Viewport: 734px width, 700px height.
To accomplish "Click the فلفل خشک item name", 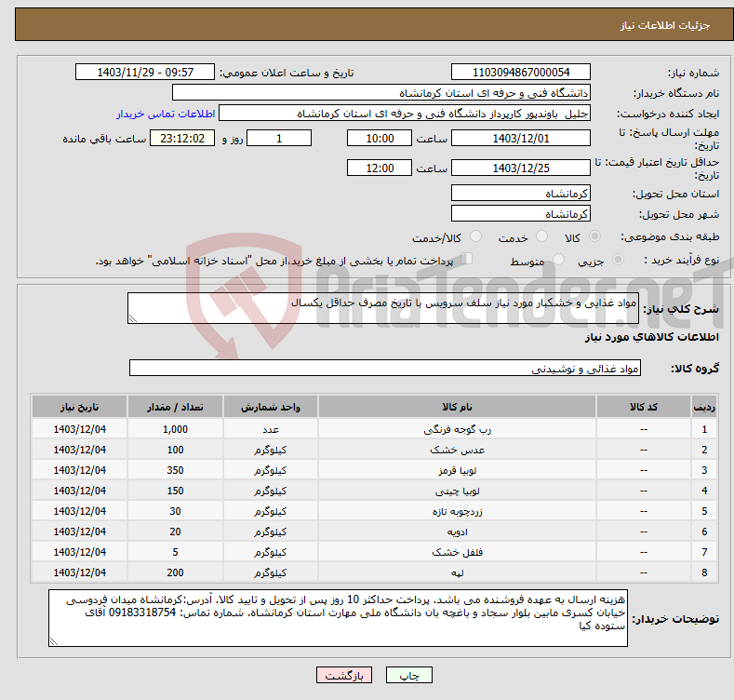I will [x=457, y=552].
